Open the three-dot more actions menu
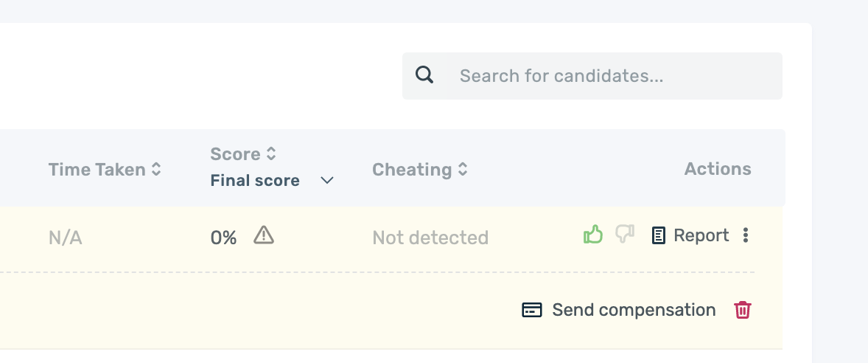The height and width of the screenshot is (363, 868). 746,235
